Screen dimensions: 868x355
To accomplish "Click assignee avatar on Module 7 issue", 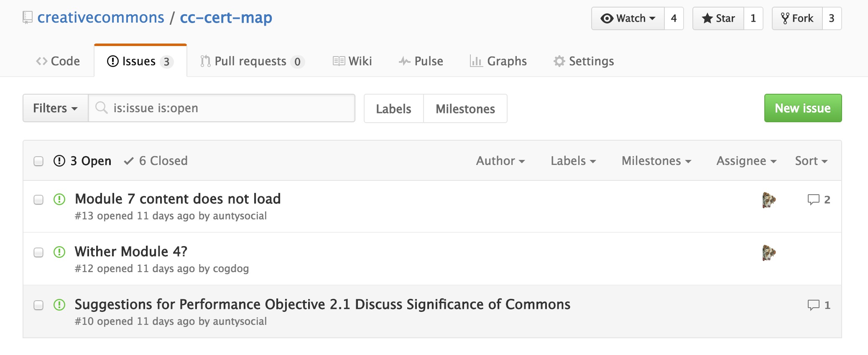I will pos(768,200).
